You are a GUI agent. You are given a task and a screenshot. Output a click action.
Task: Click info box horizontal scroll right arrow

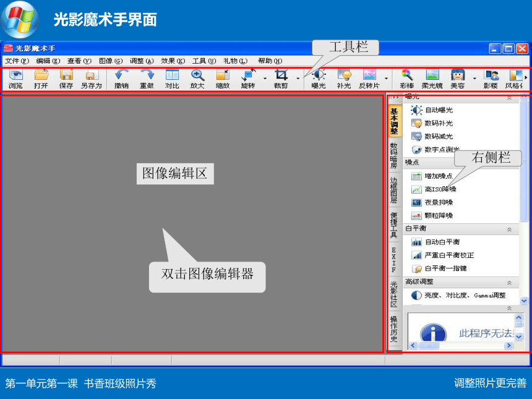(508, 345)
